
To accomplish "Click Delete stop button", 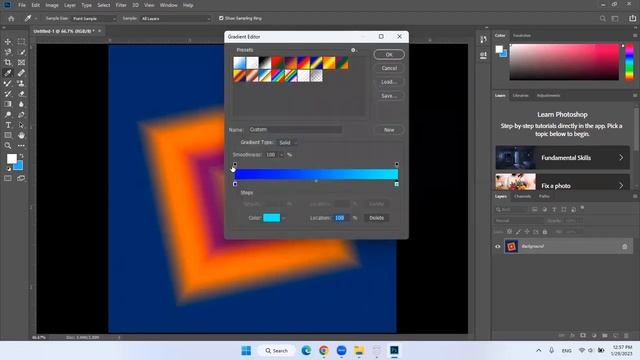I will click(x=376, y=218).
